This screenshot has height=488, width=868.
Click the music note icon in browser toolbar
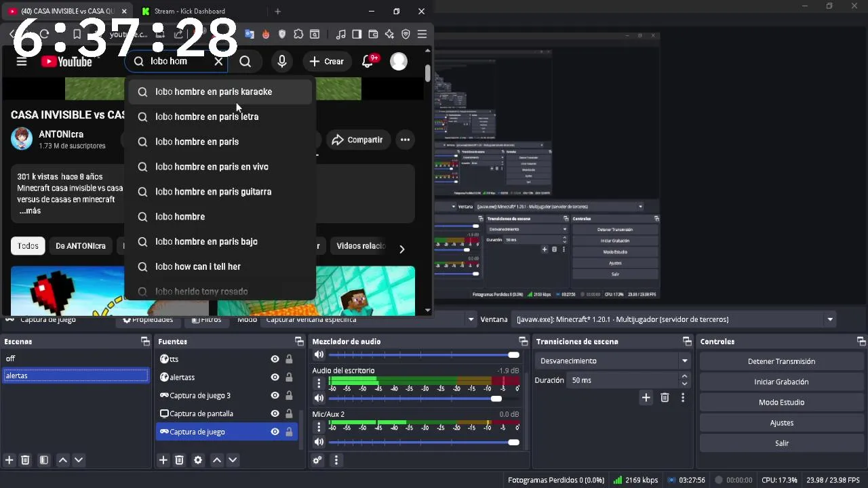tap(341, 34)
